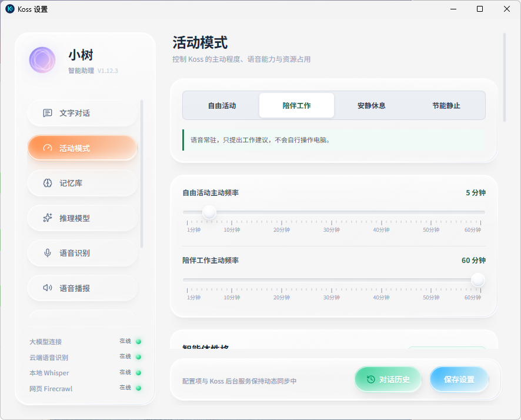The width and height of the screenshot is (521, 420).
Task: Click the version text V1.12.3
Action: [108, 71]
